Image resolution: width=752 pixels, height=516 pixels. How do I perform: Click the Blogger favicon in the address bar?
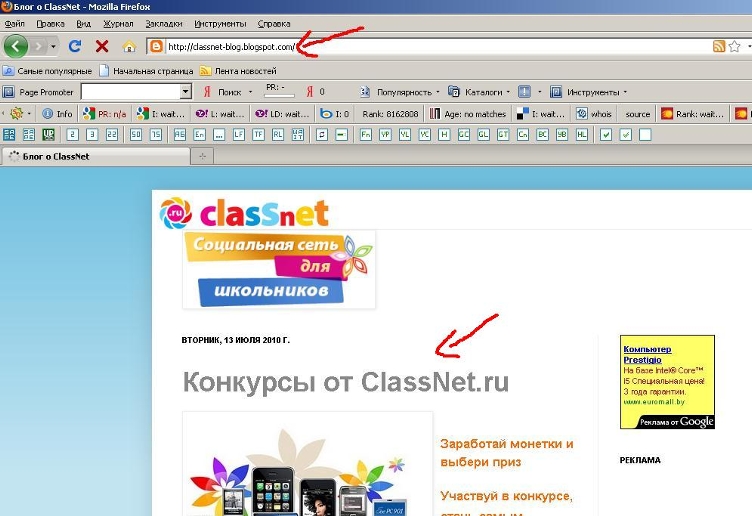tap(156, 46)
